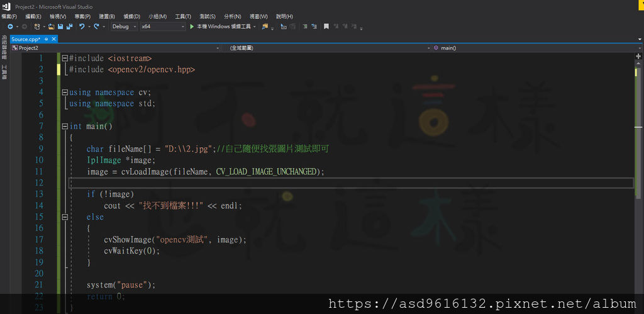Click on the "D:\\2.jpg" string in line 9
644x314 pixels.
tap(190, 149)
